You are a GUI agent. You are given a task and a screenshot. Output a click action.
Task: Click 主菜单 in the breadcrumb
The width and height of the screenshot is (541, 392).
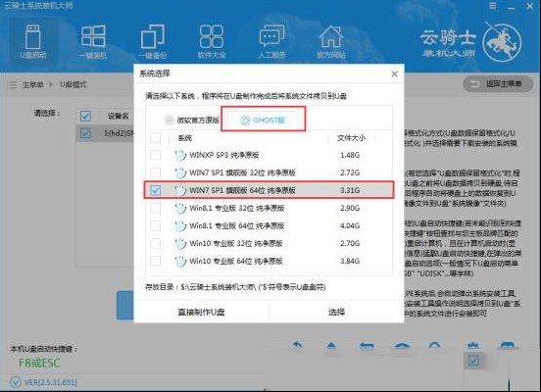[32, 84]
